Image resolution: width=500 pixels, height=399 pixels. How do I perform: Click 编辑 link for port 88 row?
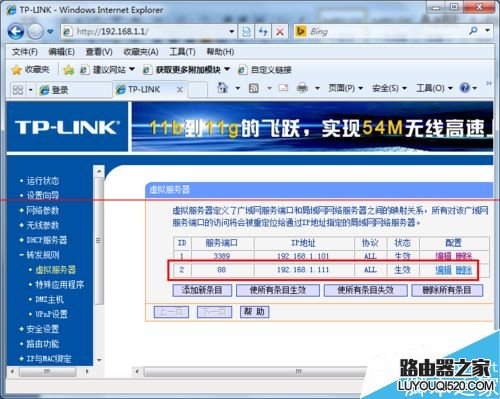click(444, 270)
